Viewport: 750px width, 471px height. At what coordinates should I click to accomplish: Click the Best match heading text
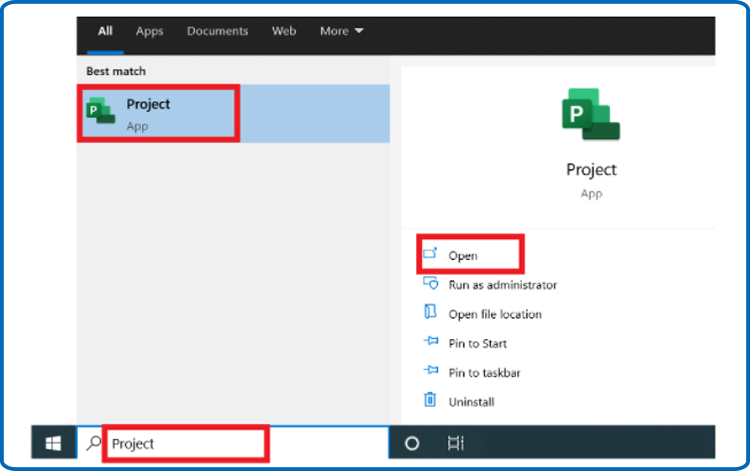point(116,71)
